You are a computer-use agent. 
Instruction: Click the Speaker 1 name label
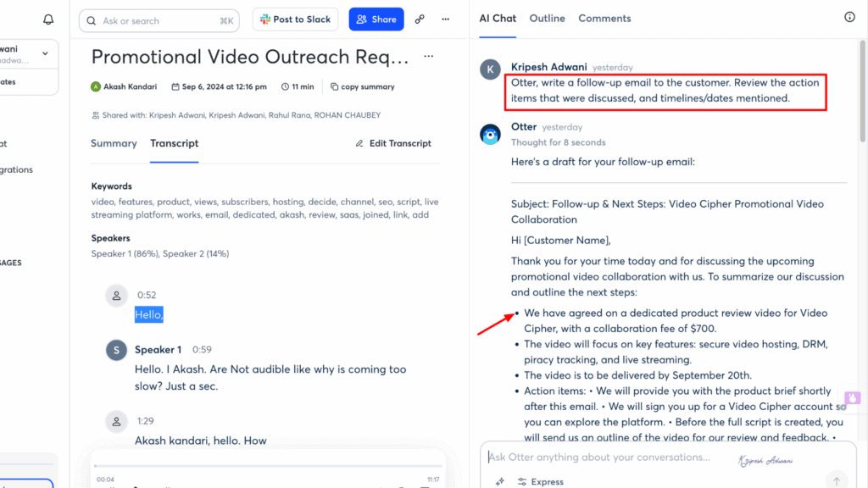tap(158, 350)
